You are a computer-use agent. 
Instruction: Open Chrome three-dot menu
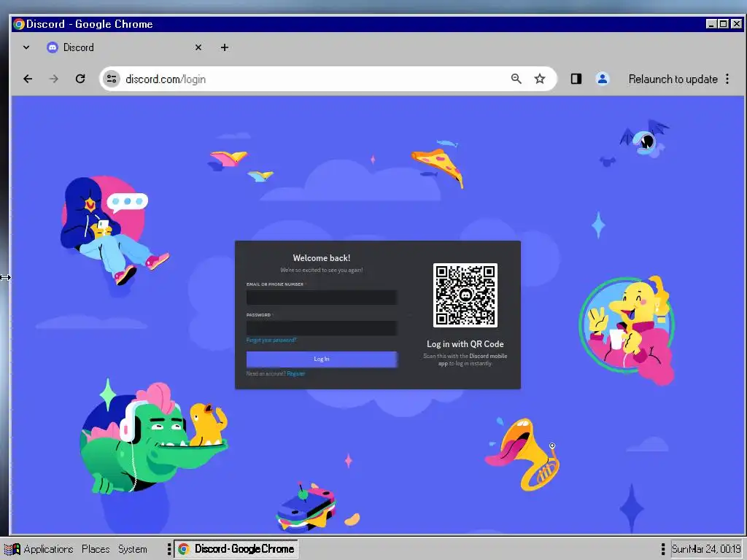click(x=727, y=79)
